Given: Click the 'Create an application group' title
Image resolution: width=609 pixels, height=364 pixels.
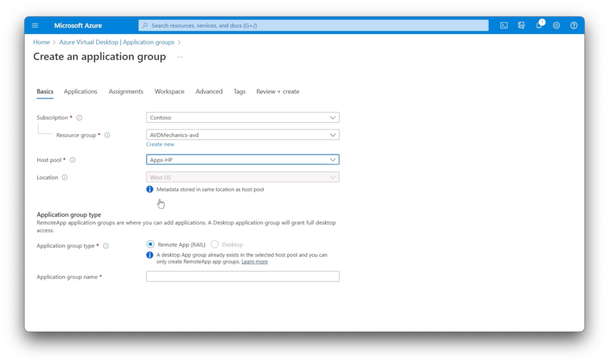Looking at the screenshot, I should click(99, 57).
